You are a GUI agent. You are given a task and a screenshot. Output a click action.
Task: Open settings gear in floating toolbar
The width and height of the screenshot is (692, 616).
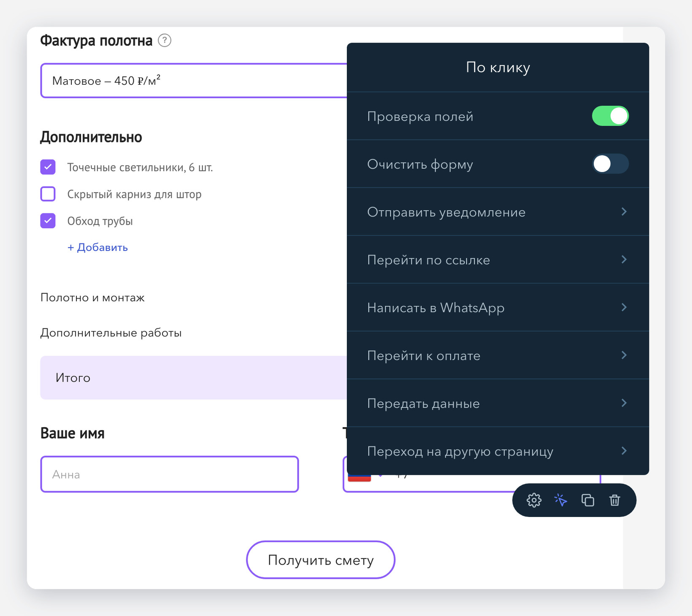534,500
